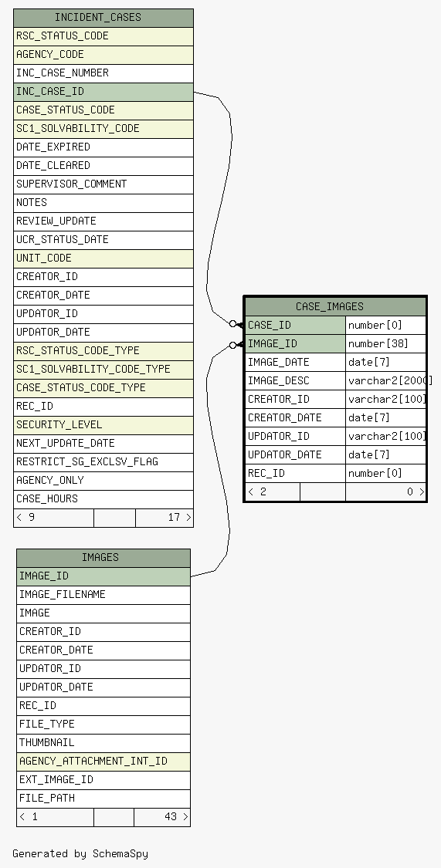Click the SC1_SOLVABILITY_CODE_TYPE column

pyautogui.click(x=103, y=370)
